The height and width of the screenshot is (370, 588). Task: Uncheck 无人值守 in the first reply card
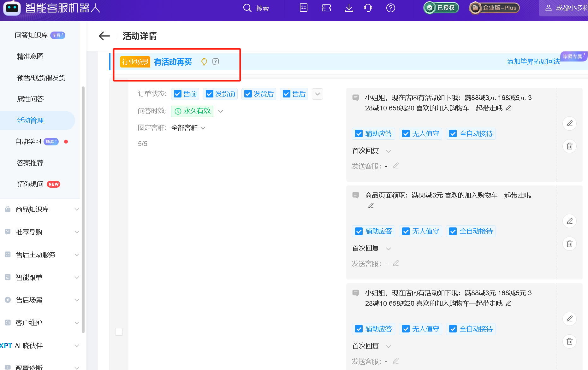(x=406, y=134)
